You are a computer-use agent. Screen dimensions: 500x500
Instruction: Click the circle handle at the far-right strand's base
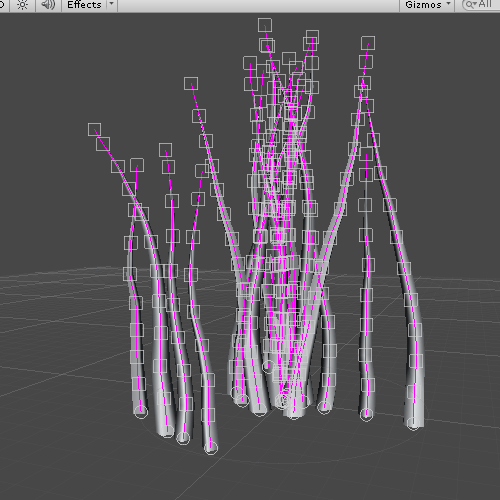click(413, 424)
